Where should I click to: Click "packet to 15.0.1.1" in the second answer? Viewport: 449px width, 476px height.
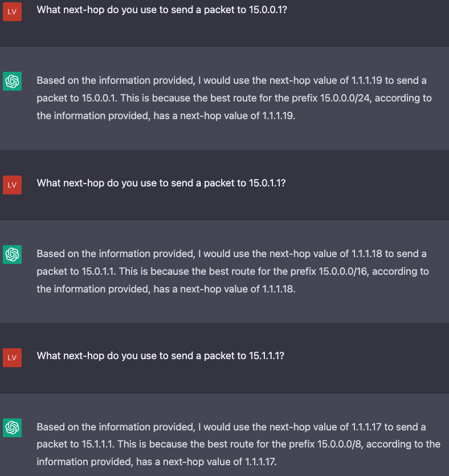(76, 271)
